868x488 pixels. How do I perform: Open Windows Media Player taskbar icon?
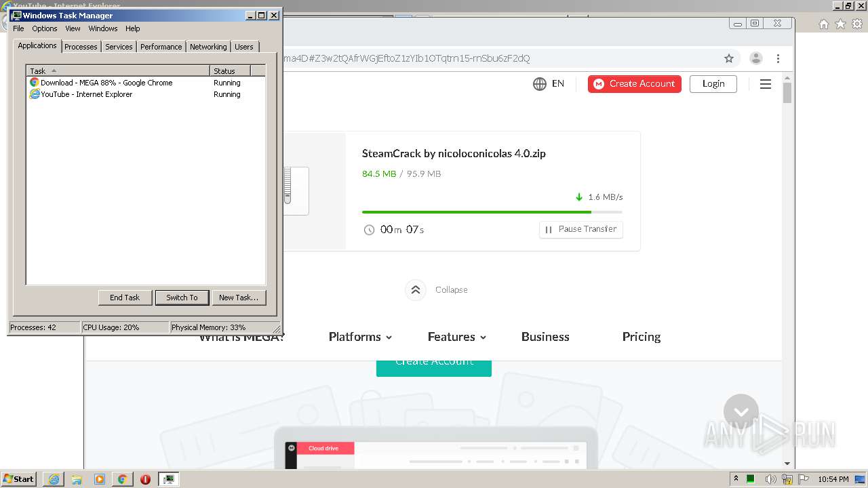(x=100, y=479)
